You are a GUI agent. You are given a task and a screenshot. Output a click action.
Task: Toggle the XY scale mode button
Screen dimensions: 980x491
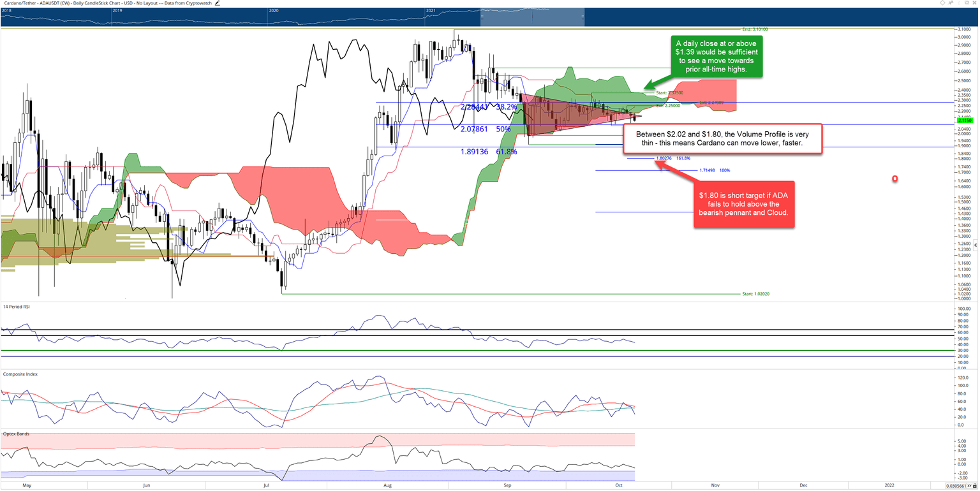pos(969,486)
